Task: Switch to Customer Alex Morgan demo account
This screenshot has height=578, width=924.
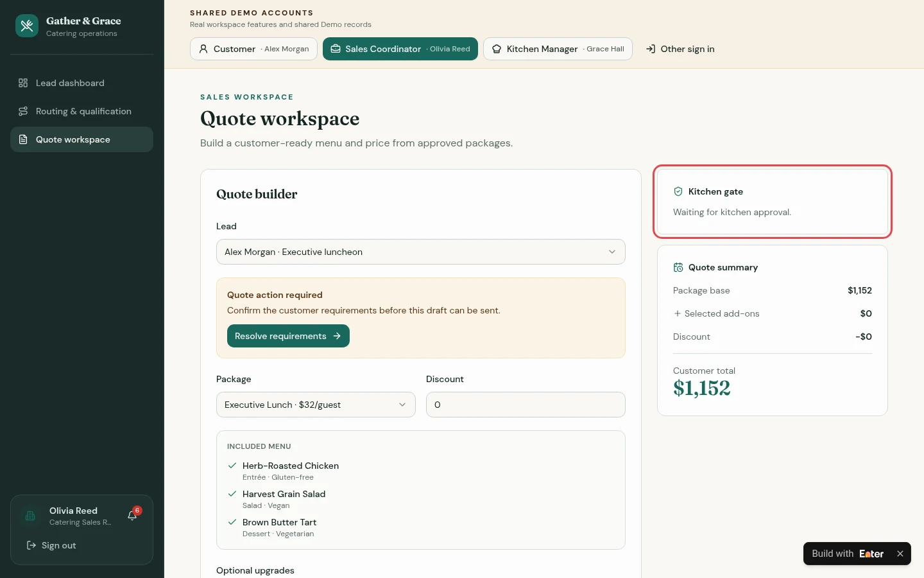Action: [x=253, y=49]
